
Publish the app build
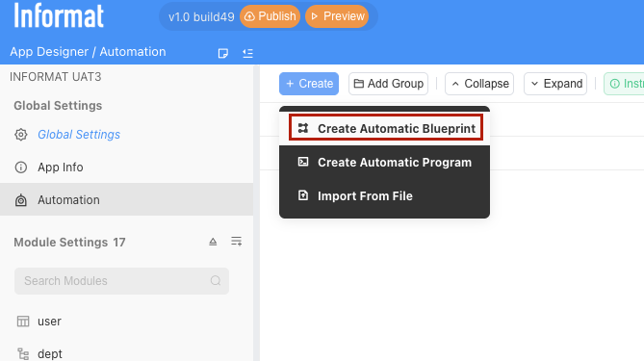(x=270, y=16)
